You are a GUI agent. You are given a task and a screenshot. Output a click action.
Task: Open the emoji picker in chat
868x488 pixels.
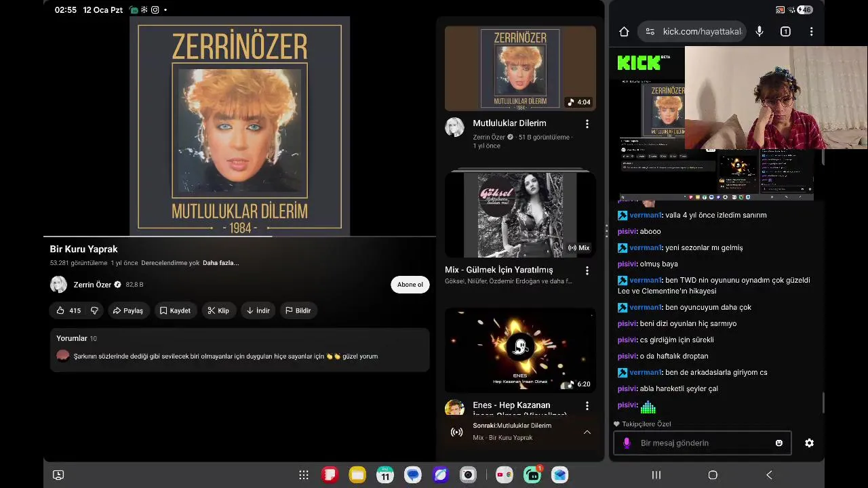coord(779,443)
